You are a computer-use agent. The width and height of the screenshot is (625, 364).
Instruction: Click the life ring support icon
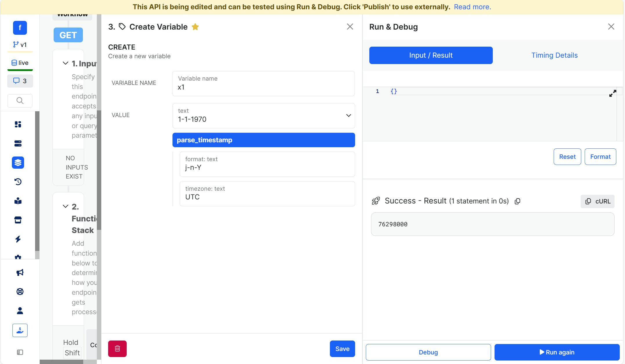(x=20, y=292)
